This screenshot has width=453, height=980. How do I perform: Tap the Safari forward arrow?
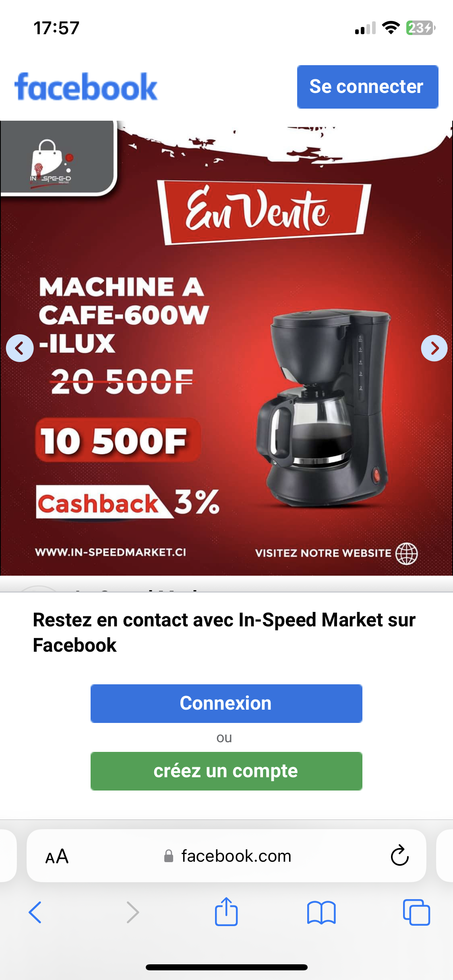tap(132, 912)
